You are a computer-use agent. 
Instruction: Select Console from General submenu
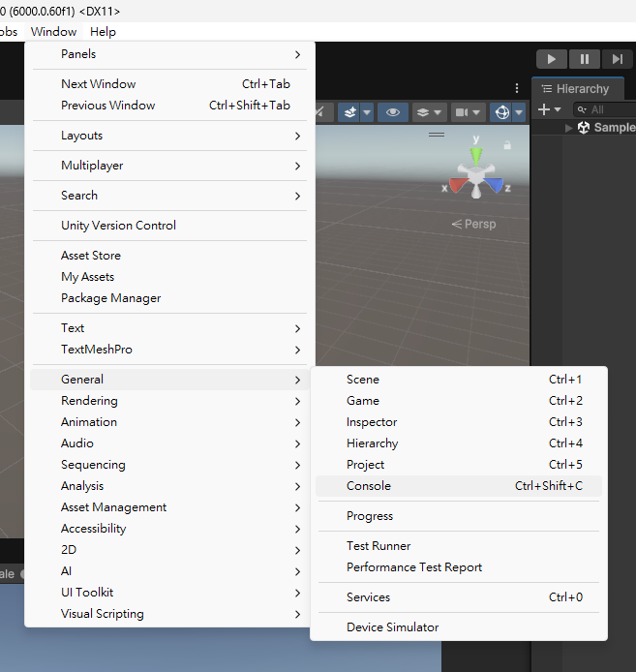pos(369,486)
